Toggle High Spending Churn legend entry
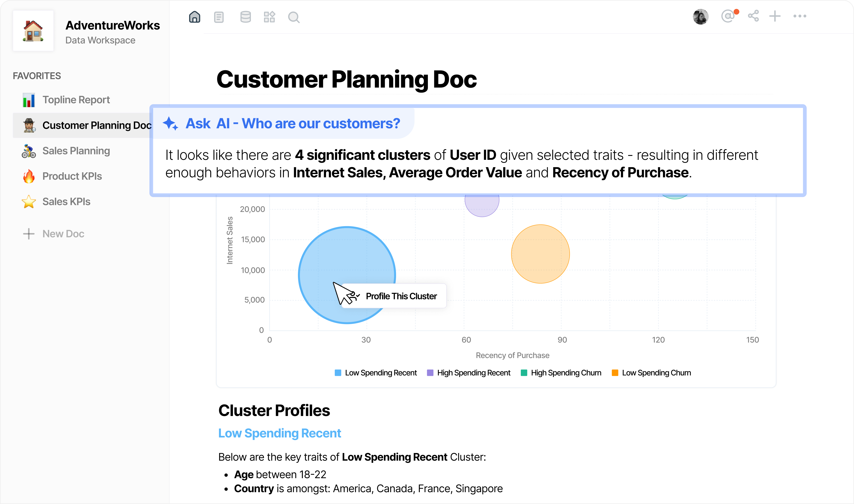 [561, 373]
